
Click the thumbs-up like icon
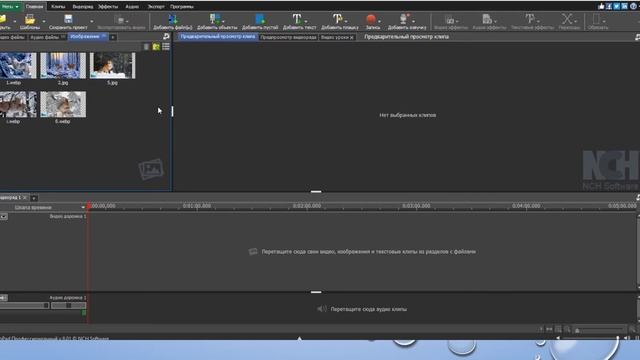click(601, 6)
